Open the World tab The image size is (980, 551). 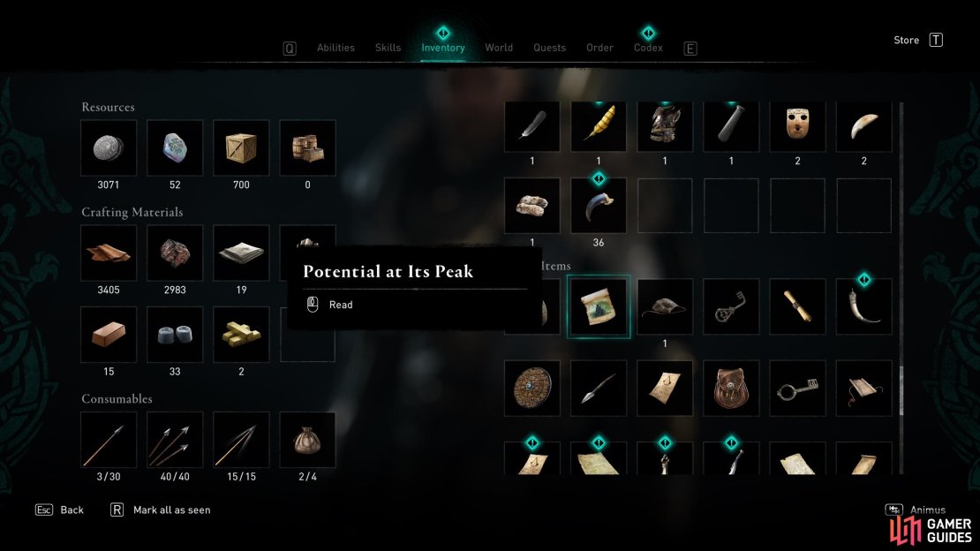click(499, 48)
